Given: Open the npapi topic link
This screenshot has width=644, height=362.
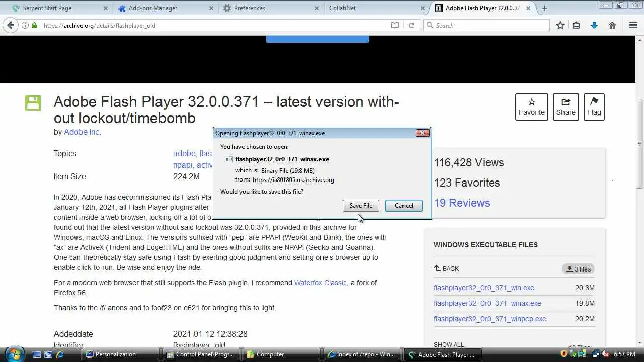Looking at the screenshot, I should (x=183, y=165).
